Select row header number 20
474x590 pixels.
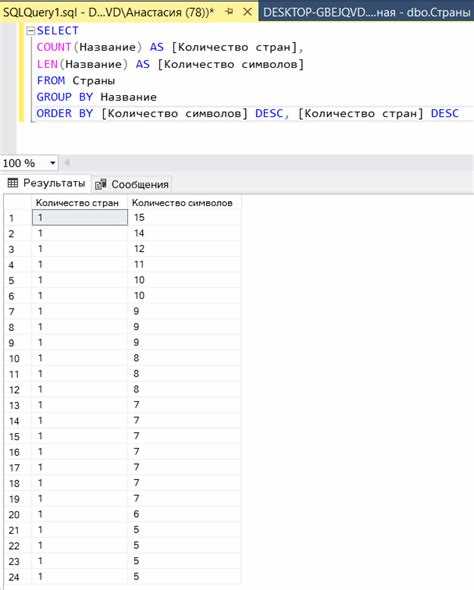tap(17, 514)
